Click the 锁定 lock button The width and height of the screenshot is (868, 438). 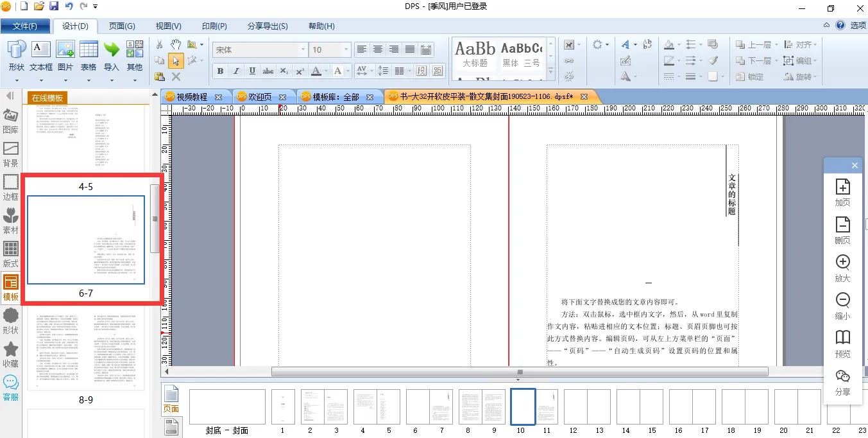[x=750, y=76]
